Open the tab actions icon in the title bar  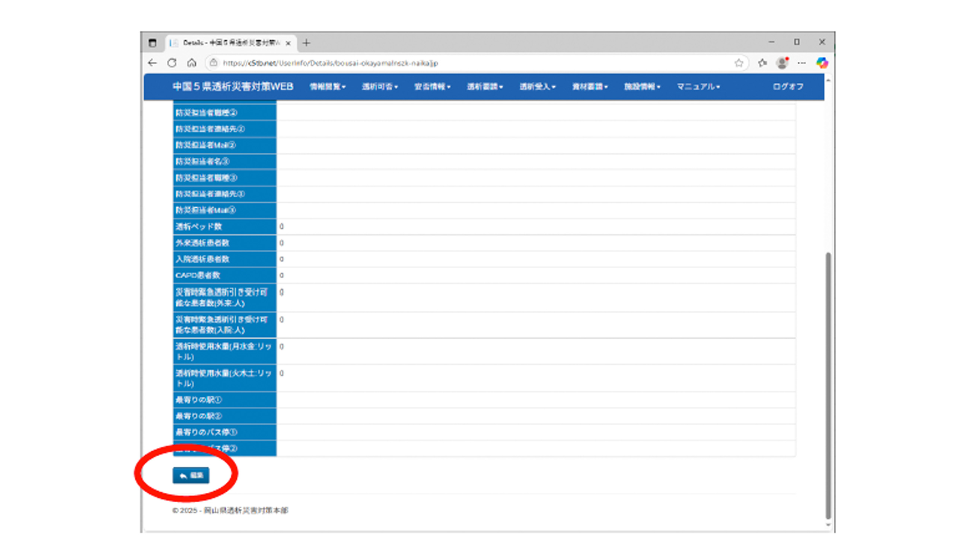152,43
